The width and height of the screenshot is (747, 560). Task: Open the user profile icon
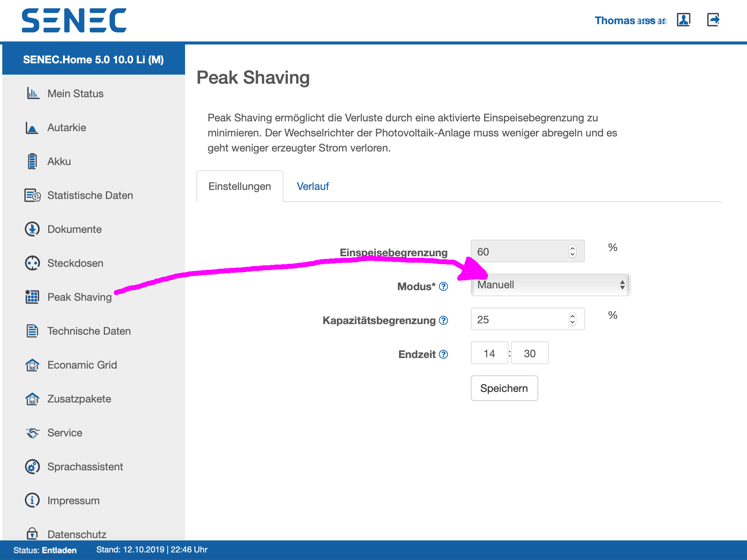tap(684, 20)
